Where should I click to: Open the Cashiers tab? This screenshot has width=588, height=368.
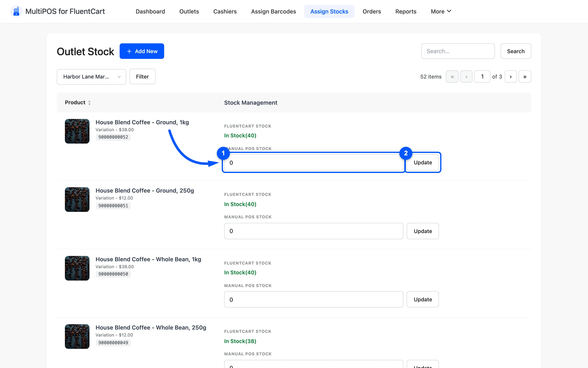[x=225, y=11]
